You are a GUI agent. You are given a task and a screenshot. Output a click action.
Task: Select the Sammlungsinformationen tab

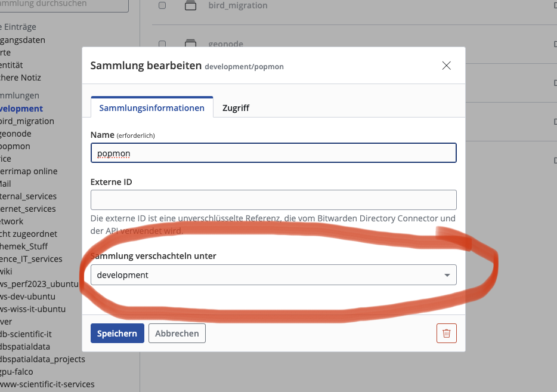point(151,108)
